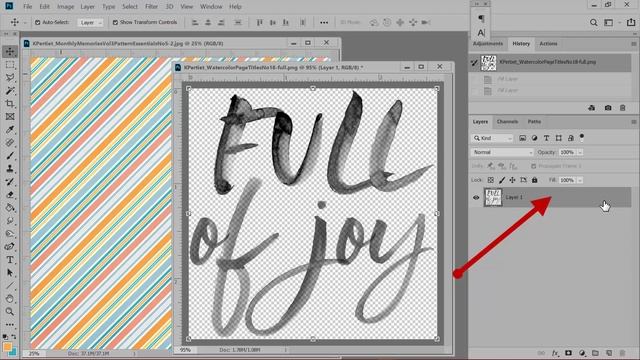Click the Opacity 100% field
Screen dimensions: 640x360
[567, 152]
